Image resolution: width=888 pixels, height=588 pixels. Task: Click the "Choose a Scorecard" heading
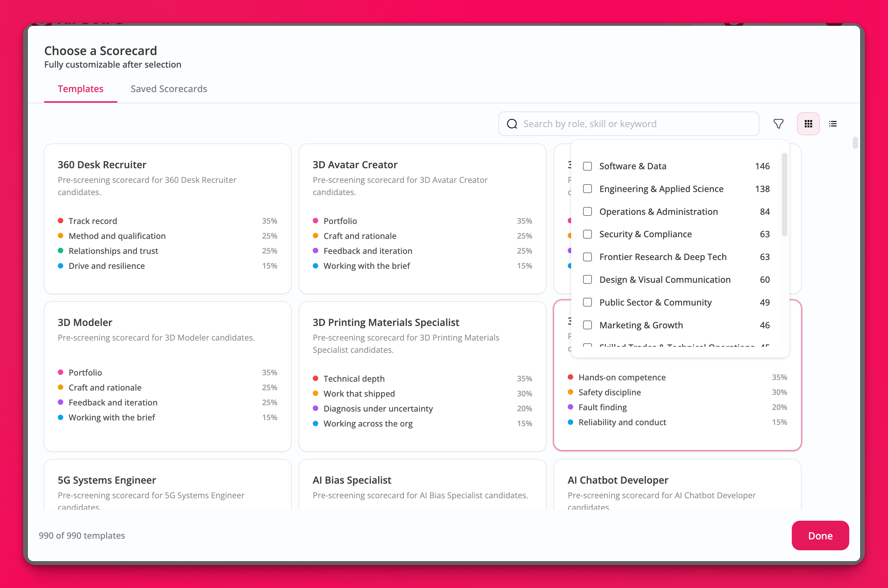(101, 51)
